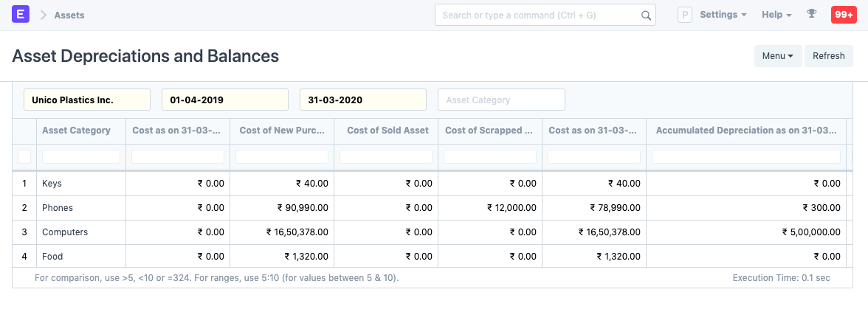This screenshot has height=309, width=868.
Task: Click the ERPNext home logo icon
Action: tap(21, 15)
